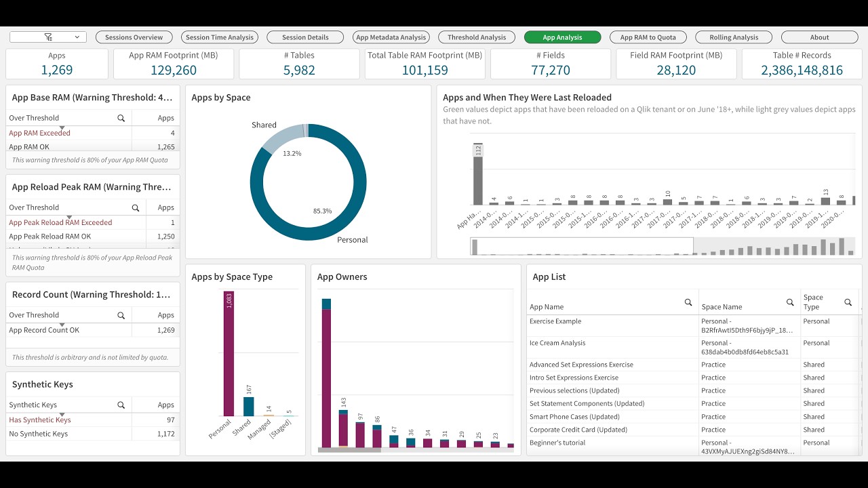Select the App Owners bar labeled 143

pos(343,429)
